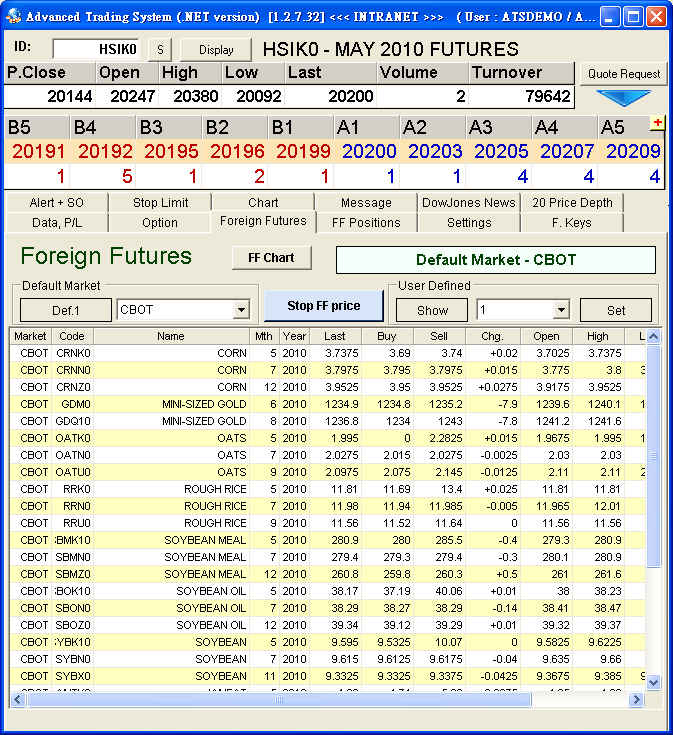Screen dimensions: 673x735
Task: Select the FF Positions tab
Action: (x=366, y=222)
